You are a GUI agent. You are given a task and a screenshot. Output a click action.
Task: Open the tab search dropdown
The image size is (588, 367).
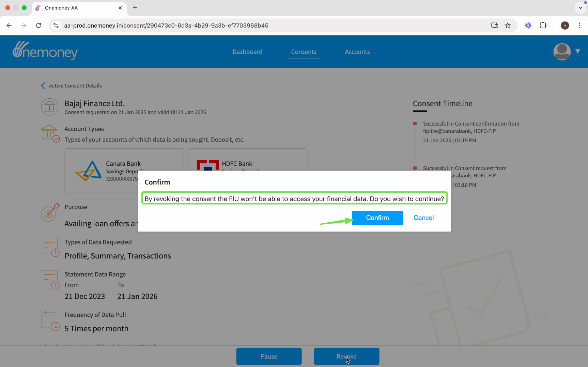580,7
